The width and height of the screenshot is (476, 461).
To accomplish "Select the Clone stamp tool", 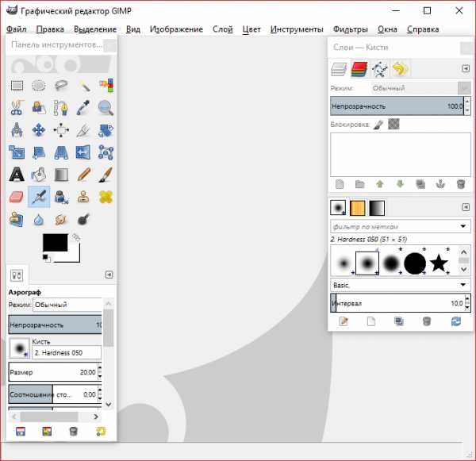I will point(83,197).
